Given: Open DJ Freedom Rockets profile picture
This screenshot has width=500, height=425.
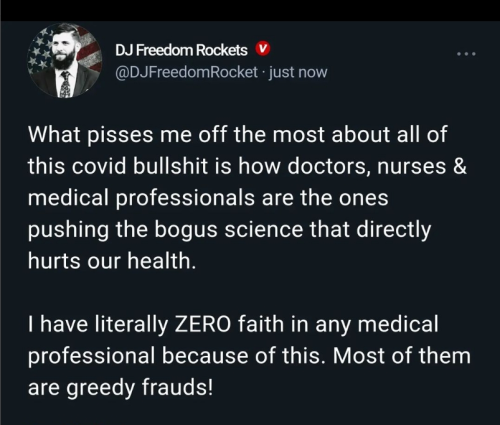Looking at the screenshot, I should tap(64, 60).
